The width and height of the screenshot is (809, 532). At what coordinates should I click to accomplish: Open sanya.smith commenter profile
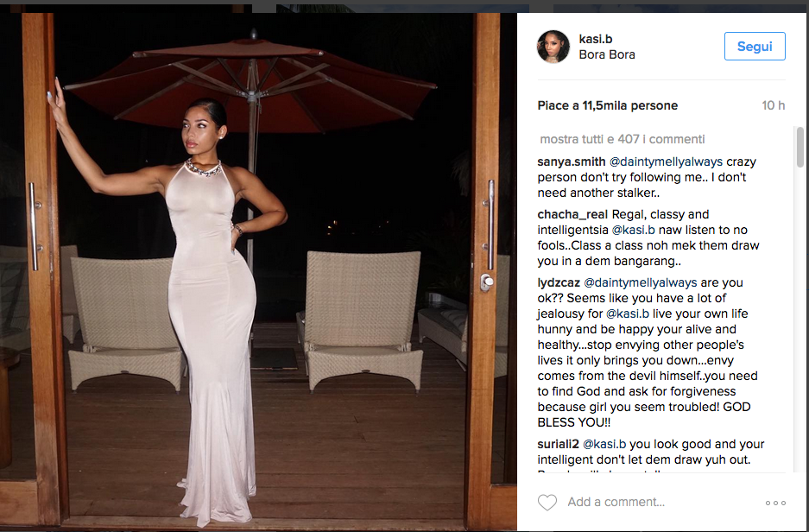pyautogui.click(x=572, y=161)
